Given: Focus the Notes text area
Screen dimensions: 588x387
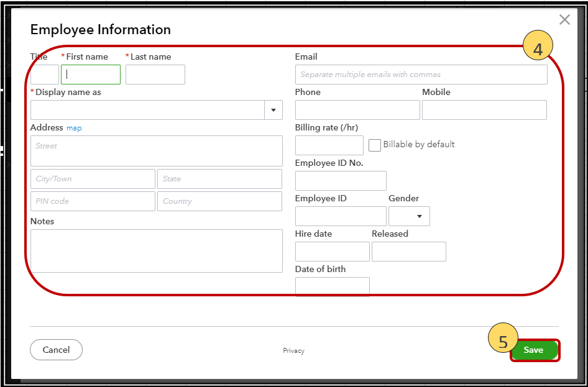Looking at the screenshot, I should point(156,251).
